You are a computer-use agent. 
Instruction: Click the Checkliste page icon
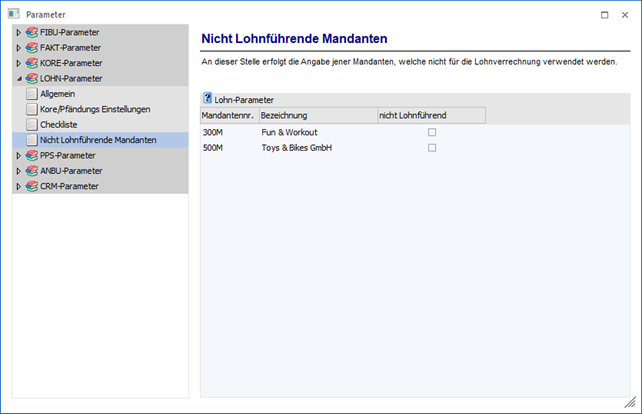[x=31, y=124]
